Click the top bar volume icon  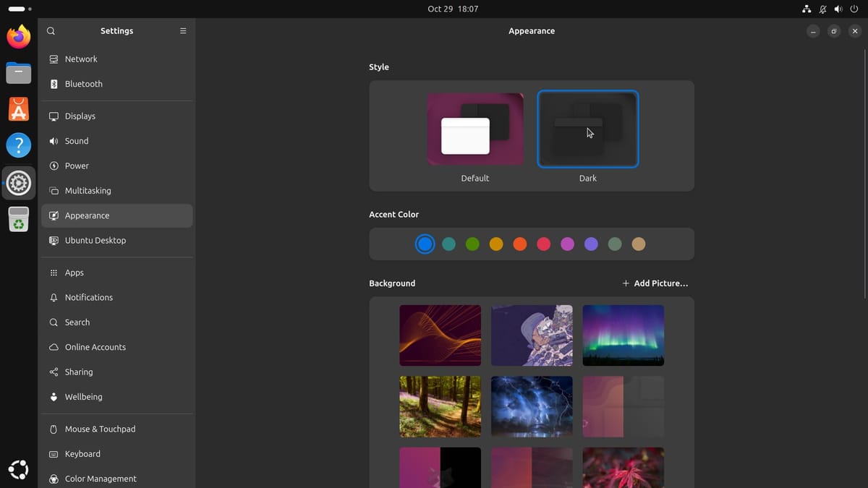tap(838, 9)
